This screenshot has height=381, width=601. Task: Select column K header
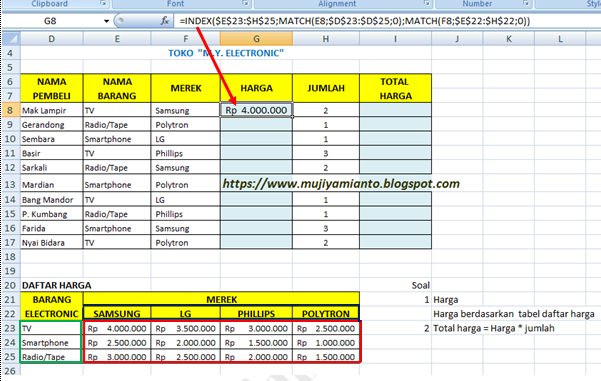(509, 39)
